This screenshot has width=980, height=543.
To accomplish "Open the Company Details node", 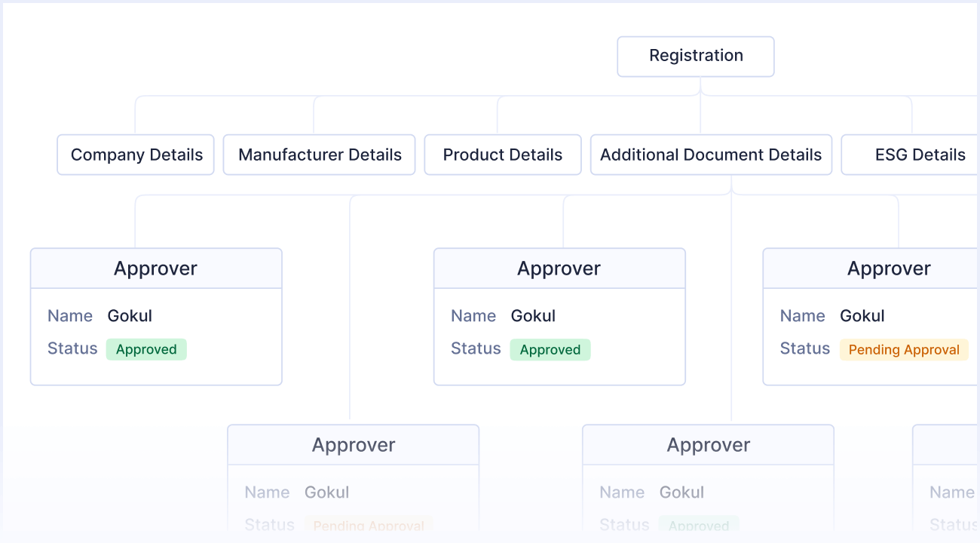I will pyautogui.click(x=136, y=155).
